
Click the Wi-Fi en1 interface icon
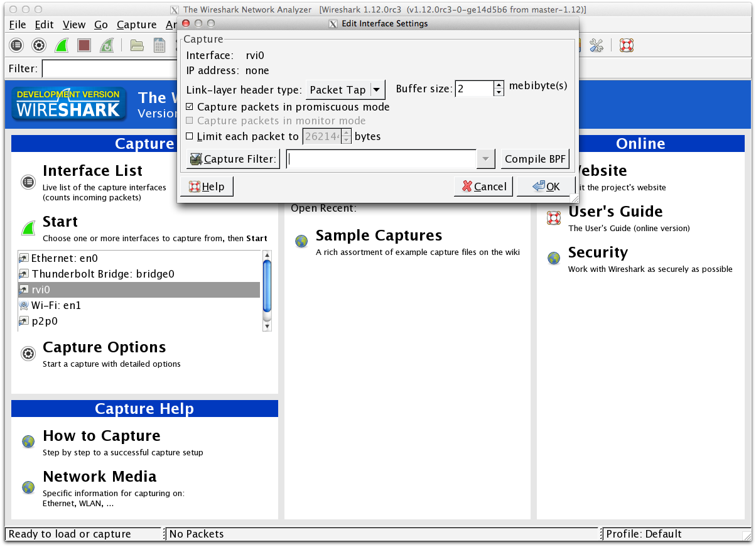coord(24,305)
